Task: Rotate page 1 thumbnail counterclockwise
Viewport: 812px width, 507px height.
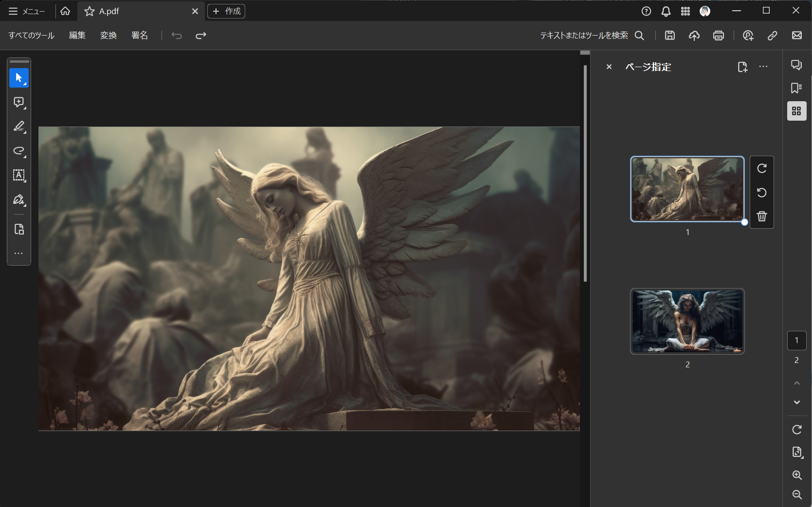Action: pyautogui.click(x=762, y=193)
